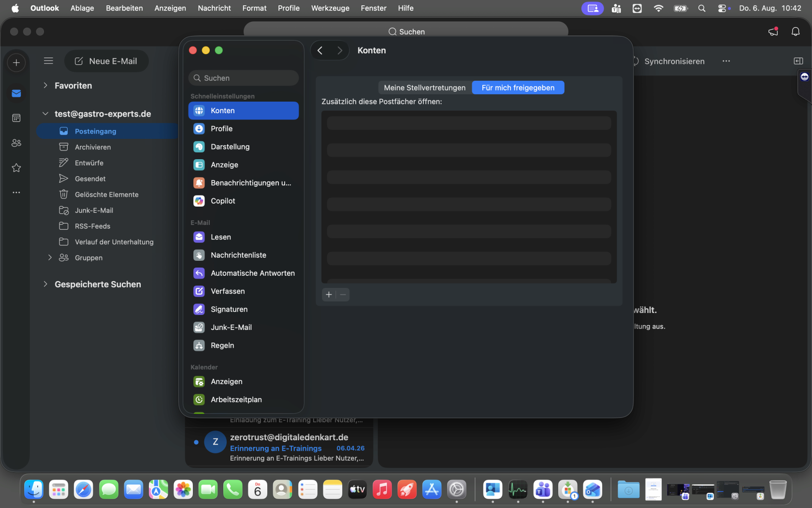Open Darstellung settings

tap(244, 147)
